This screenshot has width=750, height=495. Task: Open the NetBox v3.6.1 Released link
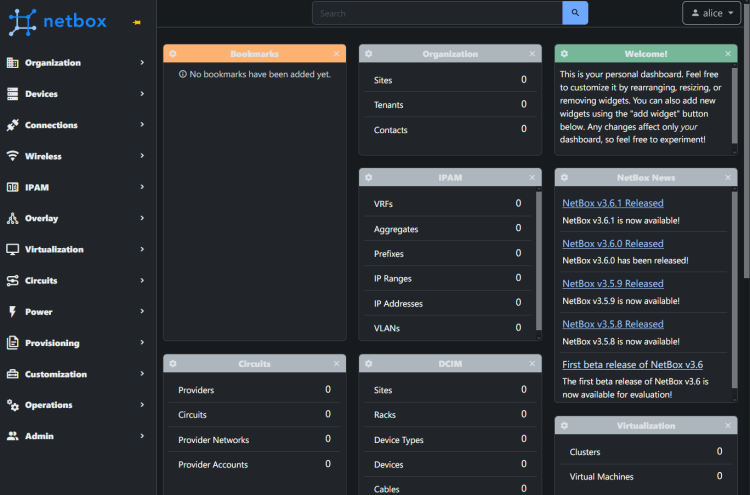pos(613,203)
